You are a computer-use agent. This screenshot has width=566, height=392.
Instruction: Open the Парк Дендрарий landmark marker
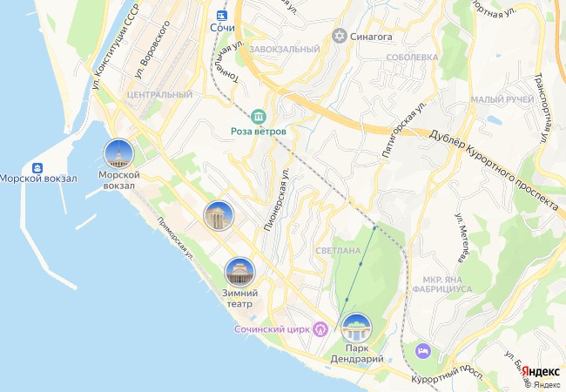357,328
